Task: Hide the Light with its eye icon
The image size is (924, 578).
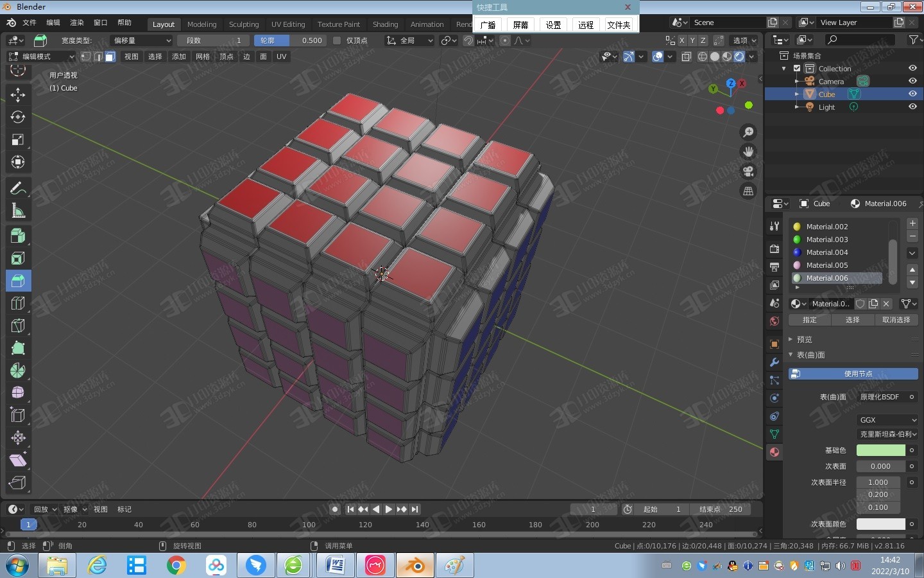Action: click(x=912, y=107)
